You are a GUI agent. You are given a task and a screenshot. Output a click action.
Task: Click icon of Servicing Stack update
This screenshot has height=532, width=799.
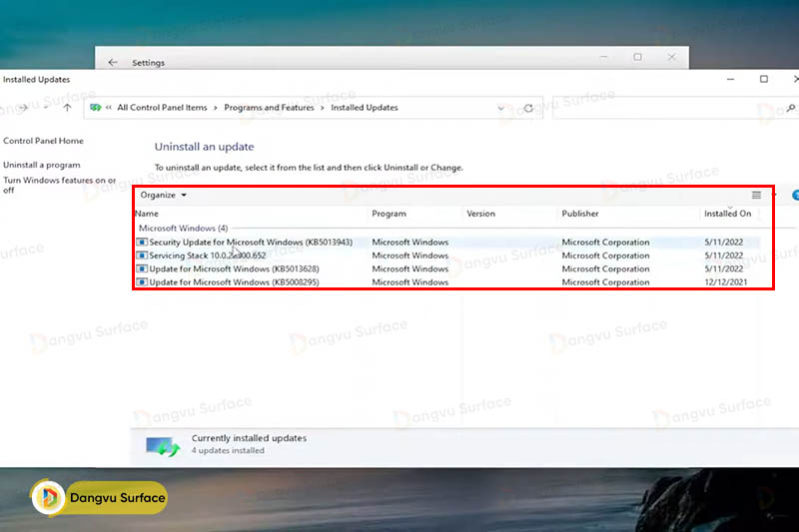point(142,256)
